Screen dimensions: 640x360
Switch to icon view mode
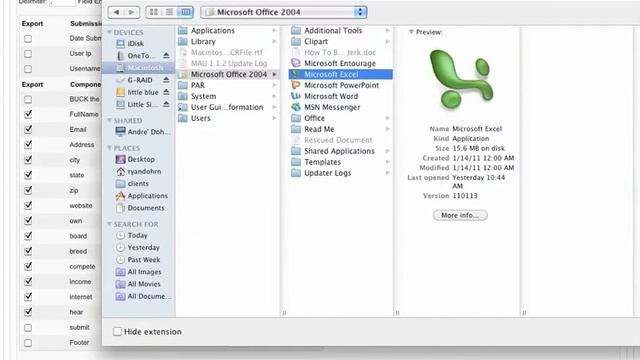click(x=153, y=12)
